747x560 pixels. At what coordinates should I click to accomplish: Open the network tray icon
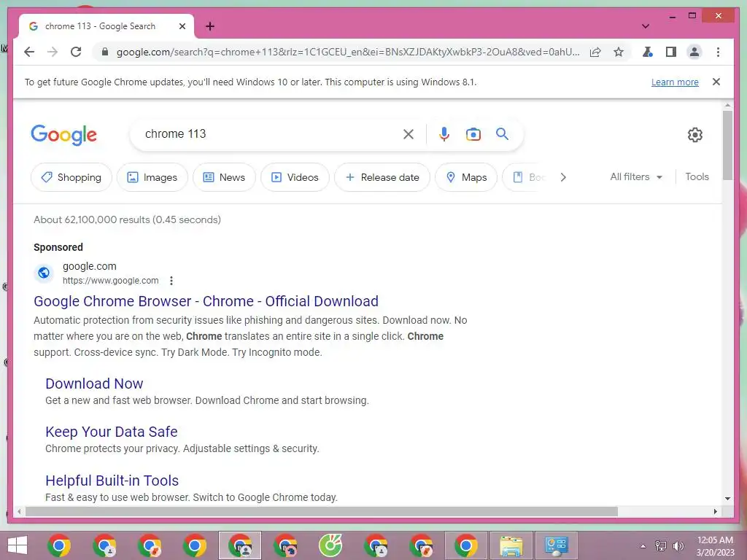(x=661, y=546)
